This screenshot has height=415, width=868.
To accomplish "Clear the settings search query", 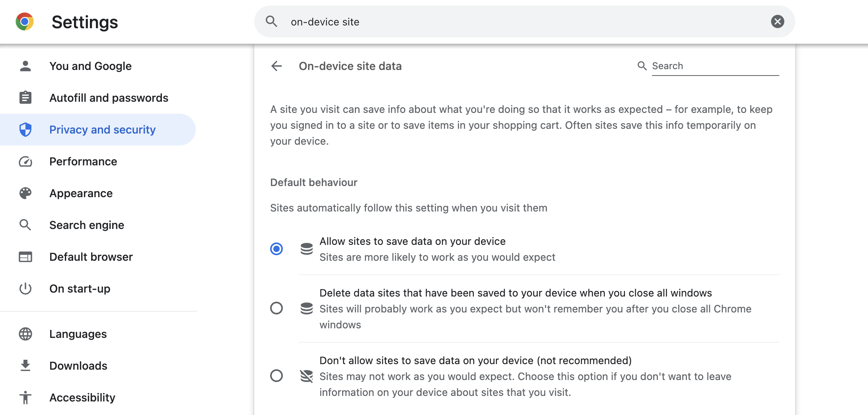I will 777,21.
